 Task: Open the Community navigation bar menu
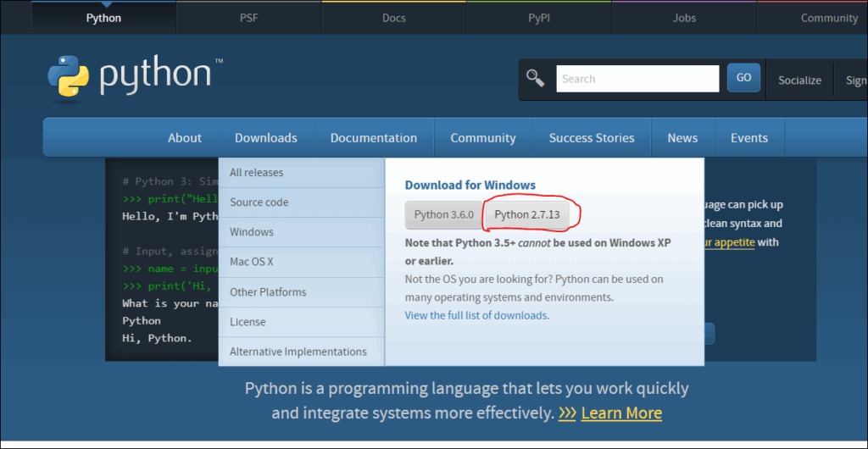pos(482,138)
